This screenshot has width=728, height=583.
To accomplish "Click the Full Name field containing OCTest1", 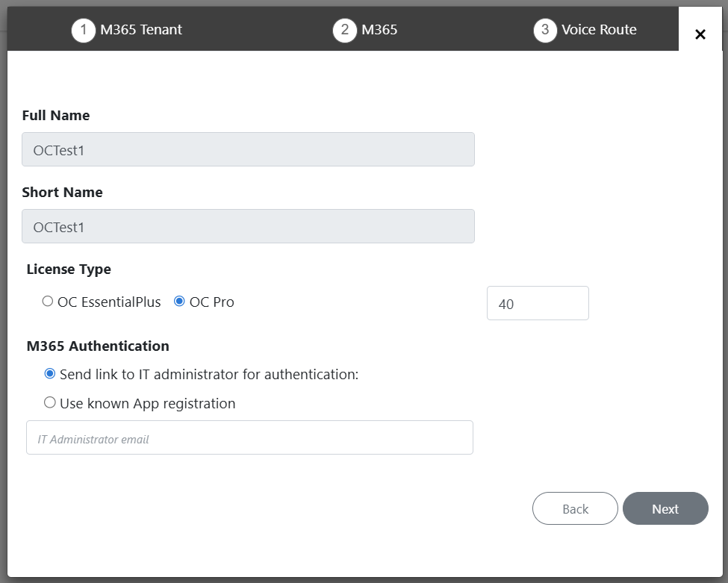I will tap(248, 149).
